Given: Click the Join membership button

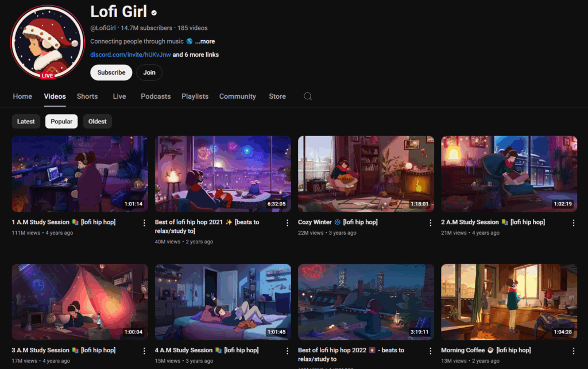Looking at the screenshot, I should pos(149,73).
